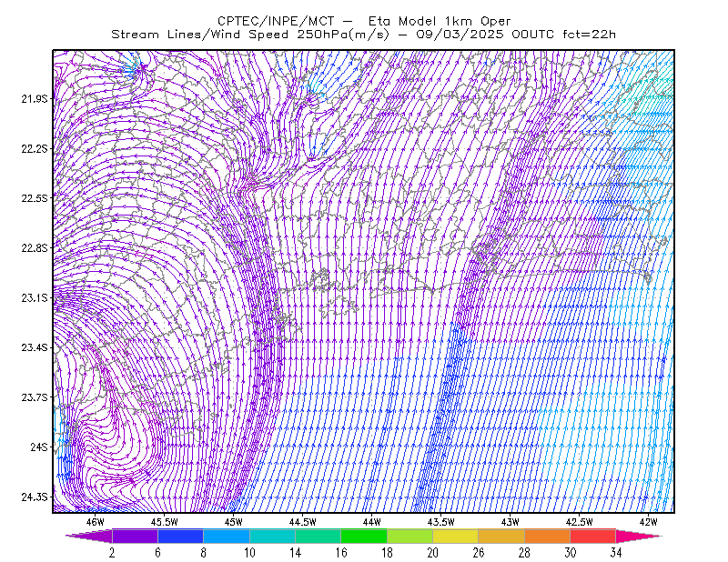
Task: Click the 45.5W longitude label
Action: (x=165, y=522)
